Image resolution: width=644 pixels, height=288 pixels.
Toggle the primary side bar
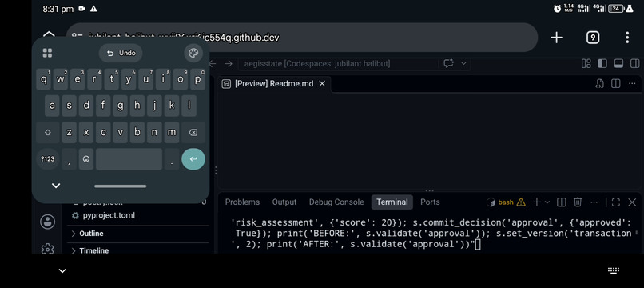pos(602,64)
